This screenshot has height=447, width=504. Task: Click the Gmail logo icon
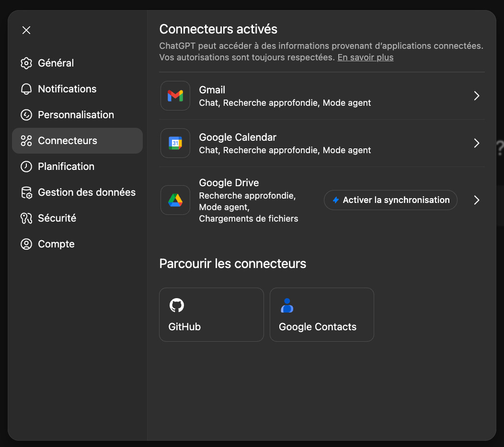(175, 96)
